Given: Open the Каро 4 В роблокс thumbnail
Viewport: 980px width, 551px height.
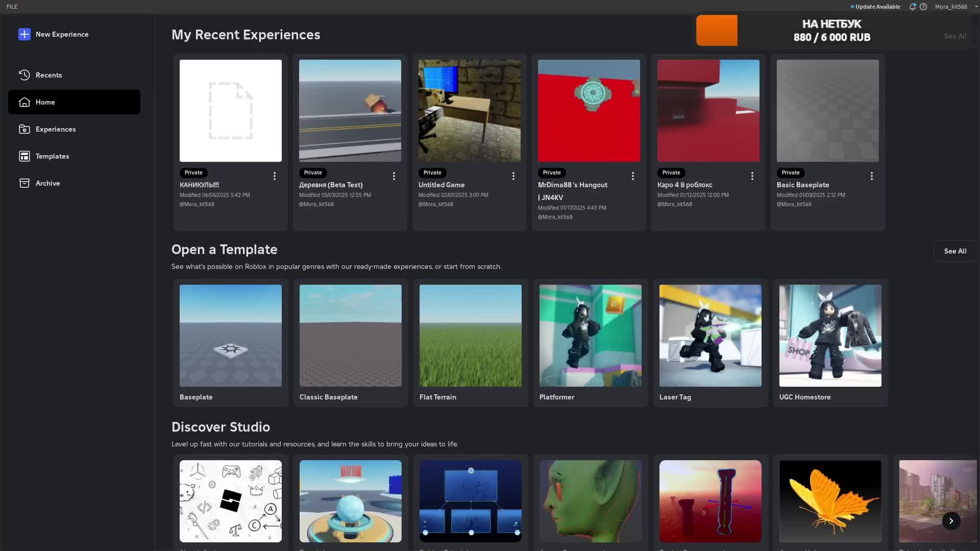Looking at the screenshot, I should (x=708, y=111).
